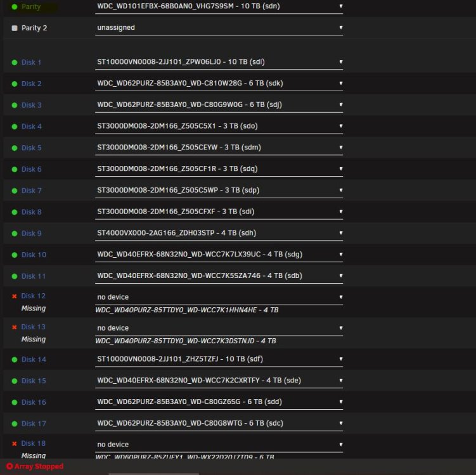Open the Disk 18 link
Image resolution: width=476 pixels, height=475 pixels.
[33, 443]
